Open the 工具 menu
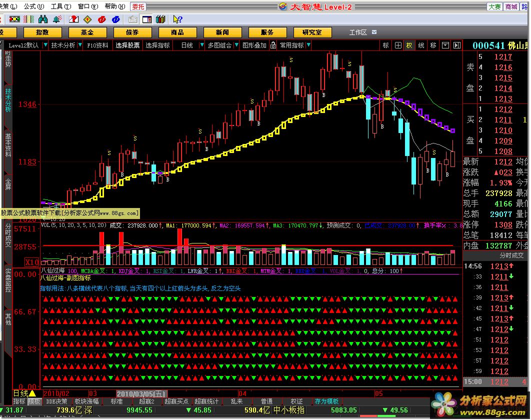The height and width of the screenshot is (420, 531). [x=61, y=6]
